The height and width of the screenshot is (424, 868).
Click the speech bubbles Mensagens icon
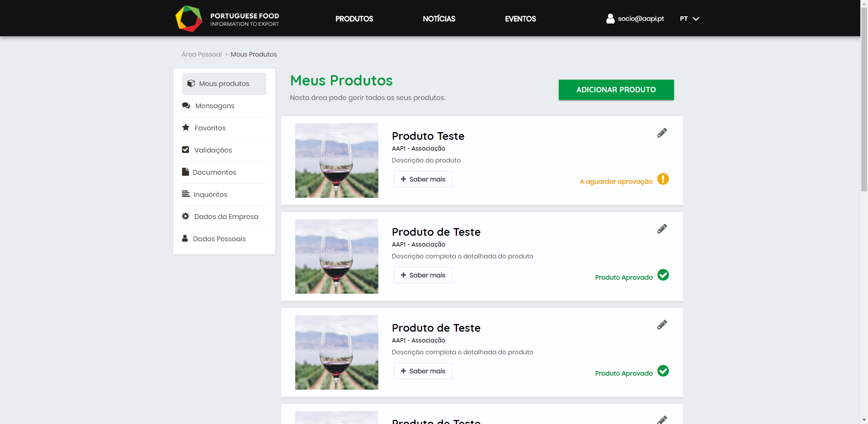186,105
